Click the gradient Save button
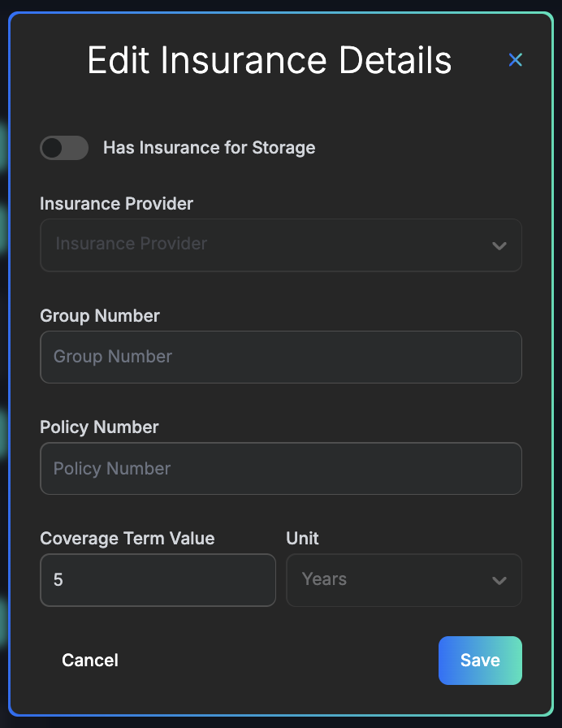The height and width of the screenshot is (728, 562). [x=480, y=660]
